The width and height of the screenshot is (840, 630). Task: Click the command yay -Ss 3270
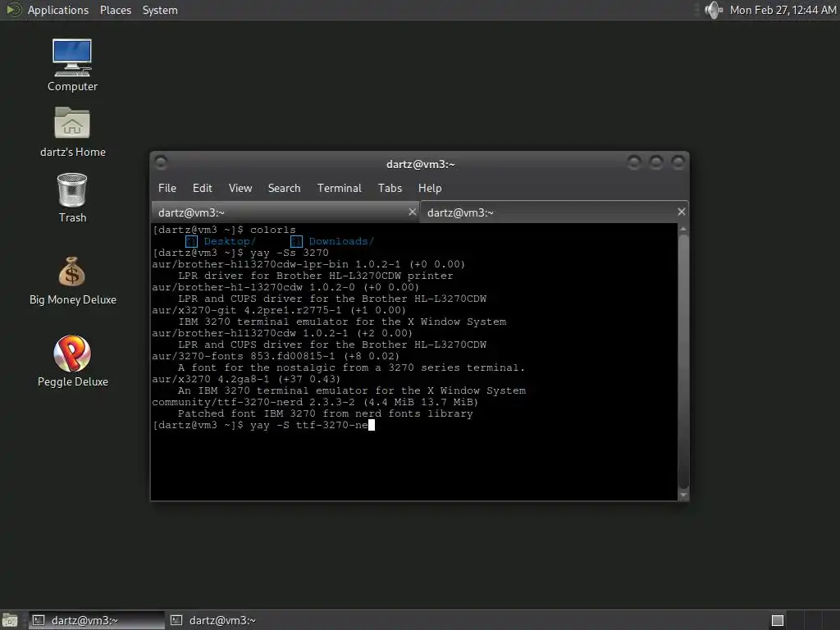pos(290,253)
